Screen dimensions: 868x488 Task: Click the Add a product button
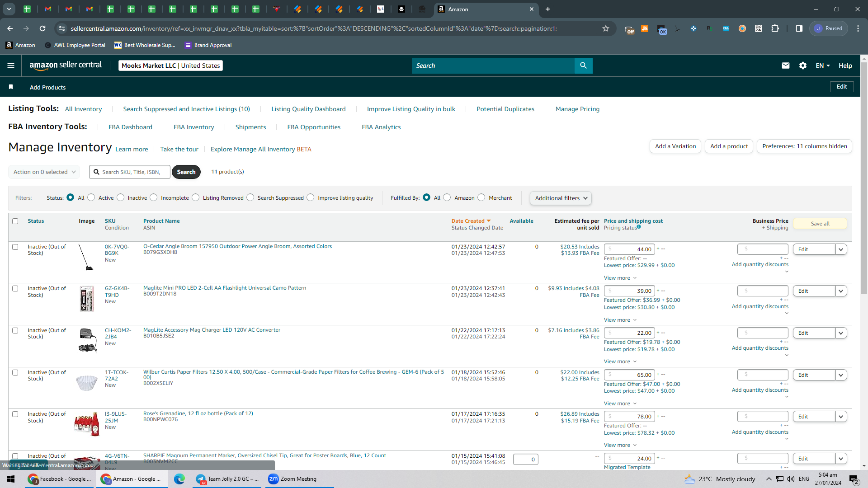(729, 146)
